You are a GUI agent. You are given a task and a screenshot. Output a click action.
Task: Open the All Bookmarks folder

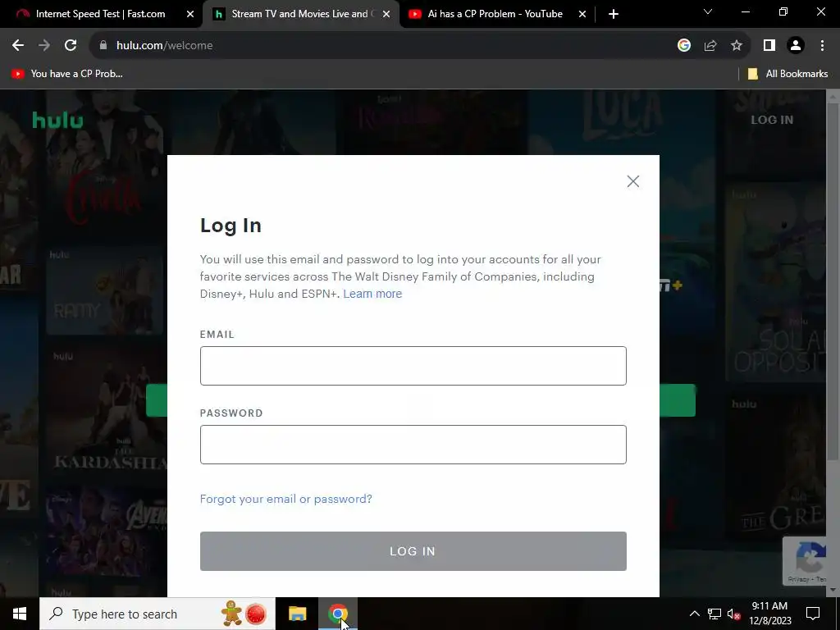pos(788,74)
